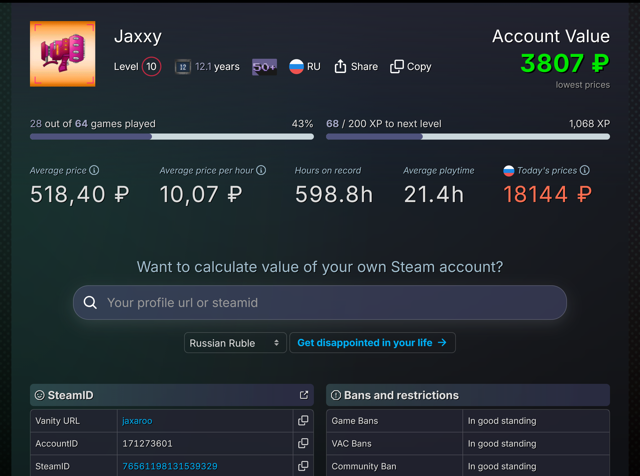Click the 12 years service badge icon

click(183, 67)
